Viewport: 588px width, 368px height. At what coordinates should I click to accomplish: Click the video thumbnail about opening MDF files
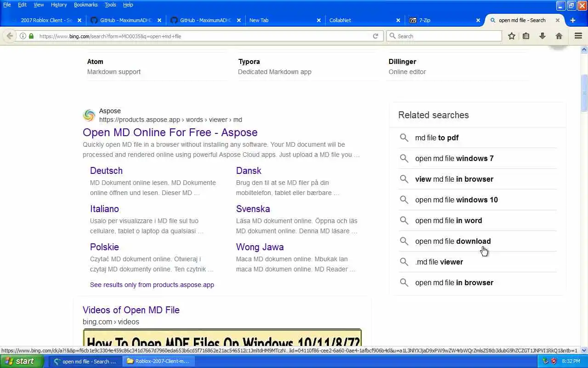pyautogui.click(x=222, y=338)
